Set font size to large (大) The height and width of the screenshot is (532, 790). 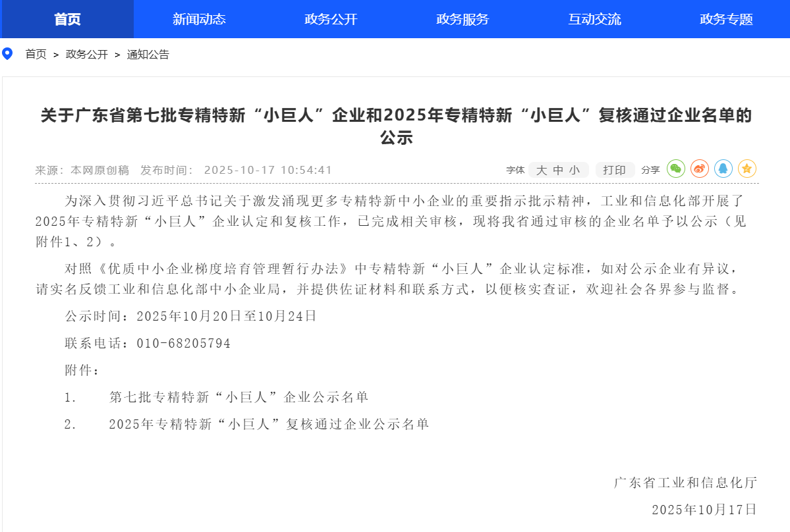point(542,170)
